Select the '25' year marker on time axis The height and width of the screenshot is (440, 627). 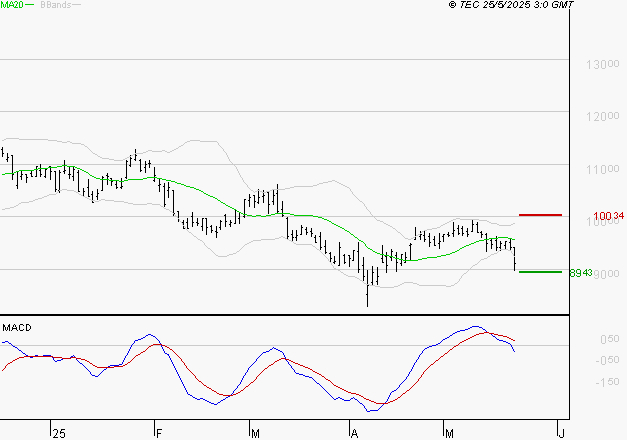tap(59, 432)
